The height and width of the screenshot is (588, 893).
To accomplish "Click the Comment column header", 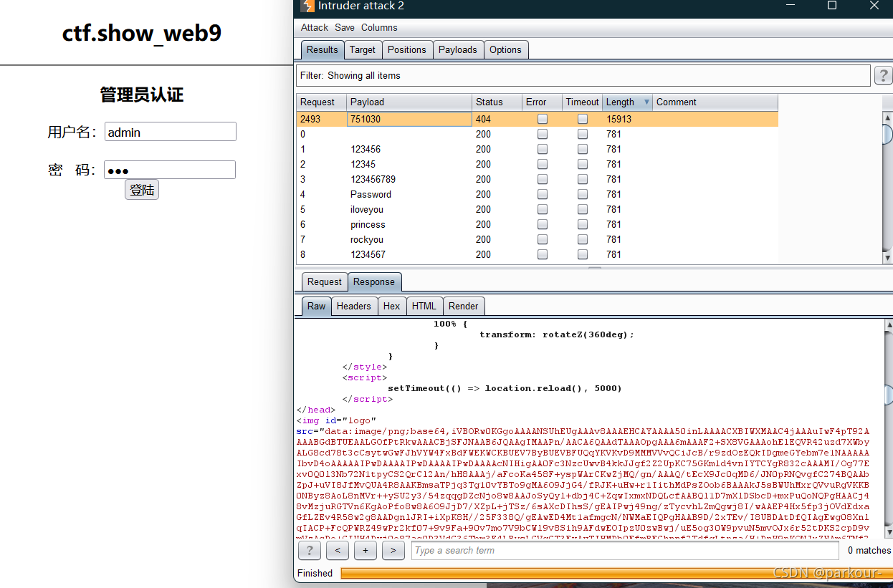I will click(x=715, y=102).
